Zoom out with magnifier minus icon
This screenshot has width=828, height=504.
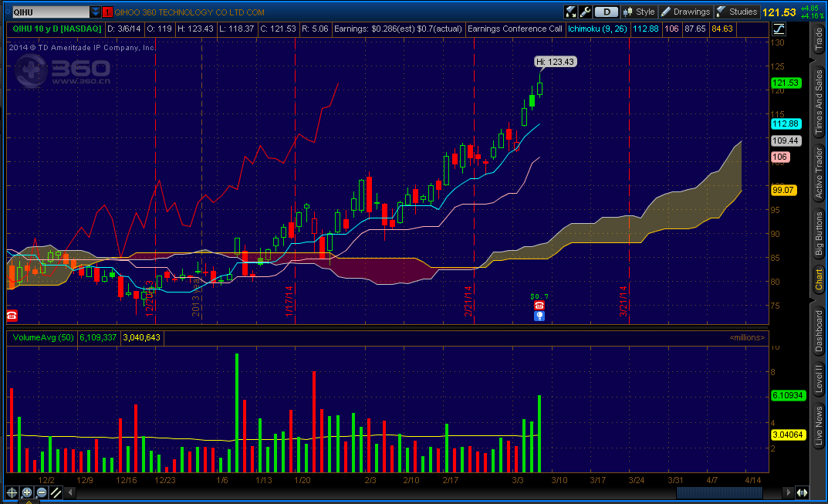pos(41,493)
